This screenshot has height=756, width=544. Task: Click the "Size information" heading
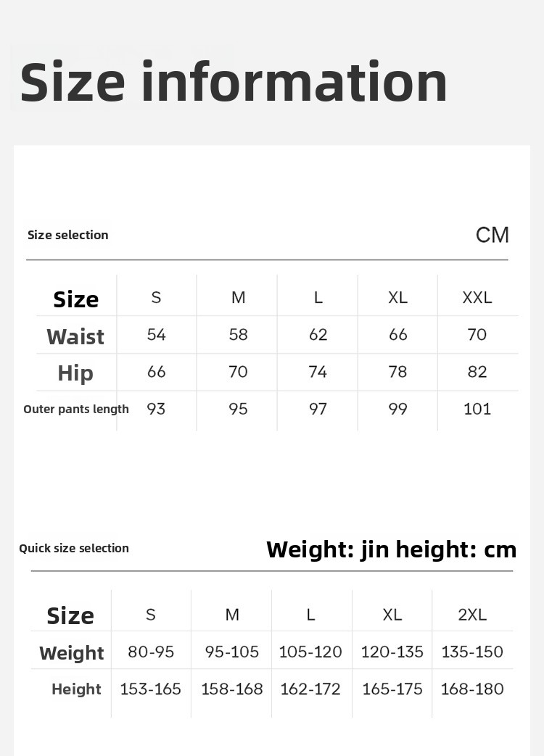tap(234, 82)
